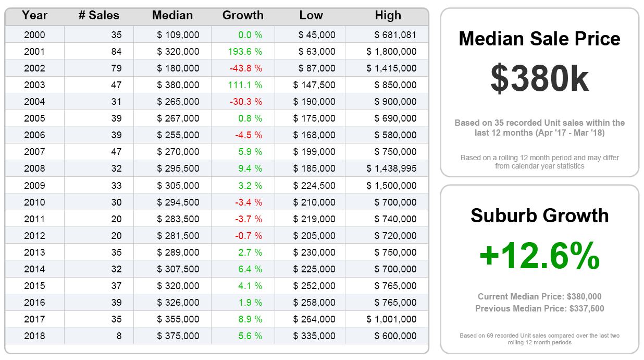This screenshot has width=644, height=360.
Task: Select the 2001 year cell
Action: [34, 52]
